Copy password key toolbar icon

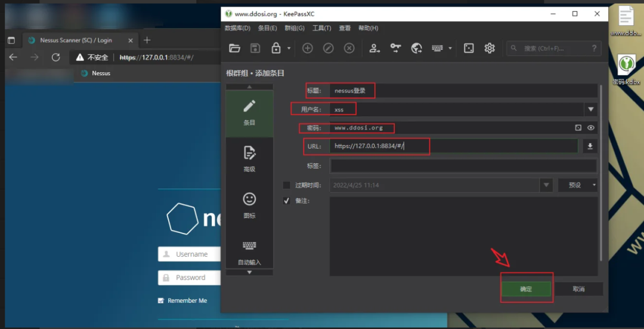click(395, 48)
